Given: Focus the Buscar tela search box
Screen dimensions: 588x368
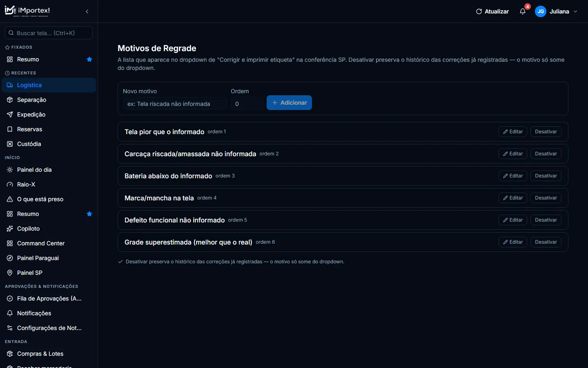Looking at the screenshot, I should (x=49, y=33).
